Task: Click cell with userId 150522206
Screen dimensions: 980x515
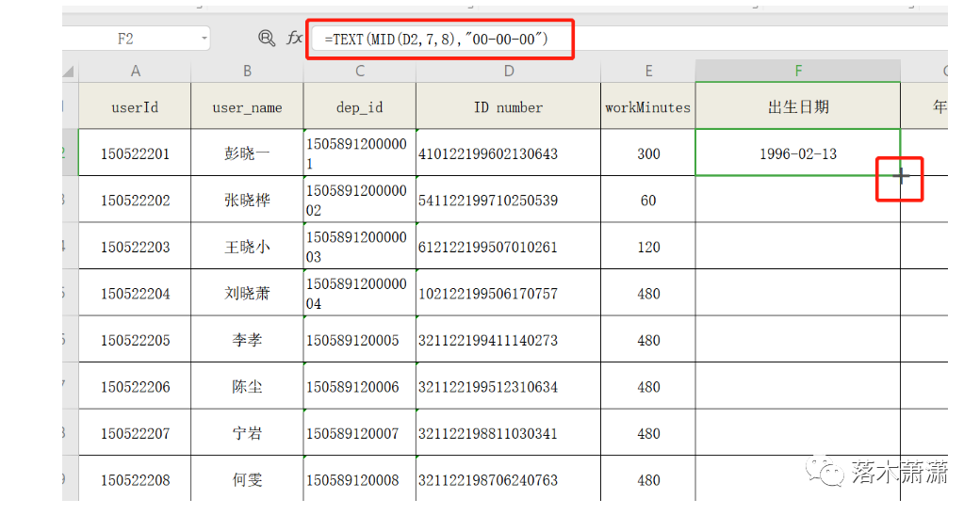Action: pyautogui.click(x=135, y=386)
